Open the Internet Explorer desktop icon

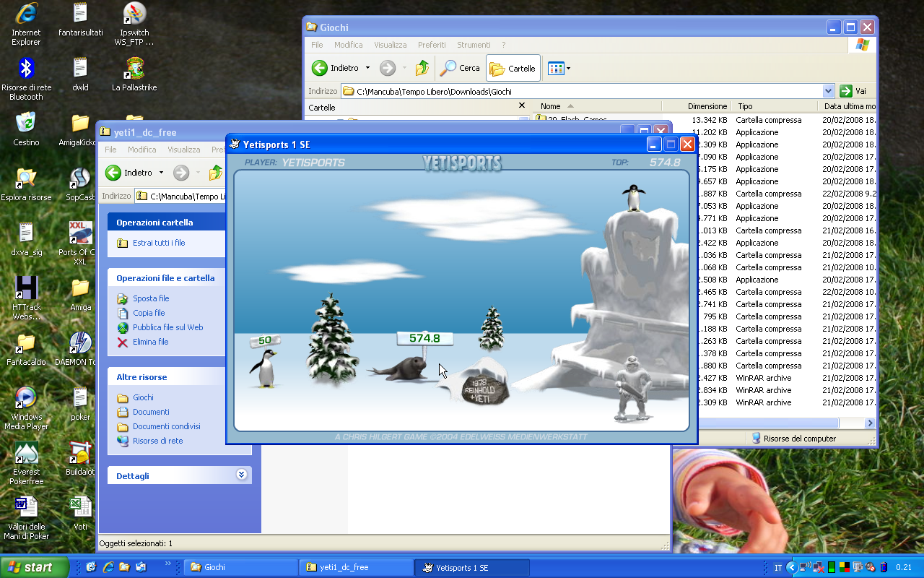click(26, 23)
